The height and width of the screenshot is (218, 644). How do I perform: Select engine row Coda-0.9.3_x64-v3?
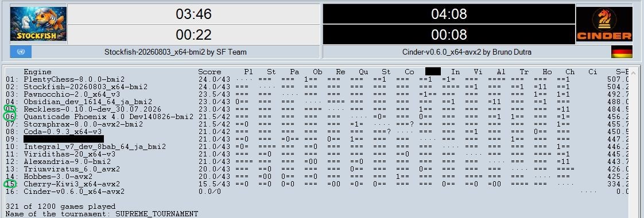point(316,132)
